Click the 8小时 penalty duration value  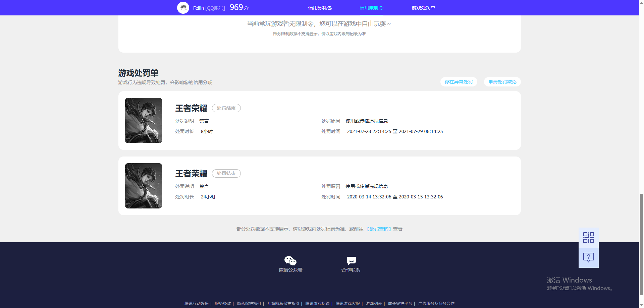207,131
